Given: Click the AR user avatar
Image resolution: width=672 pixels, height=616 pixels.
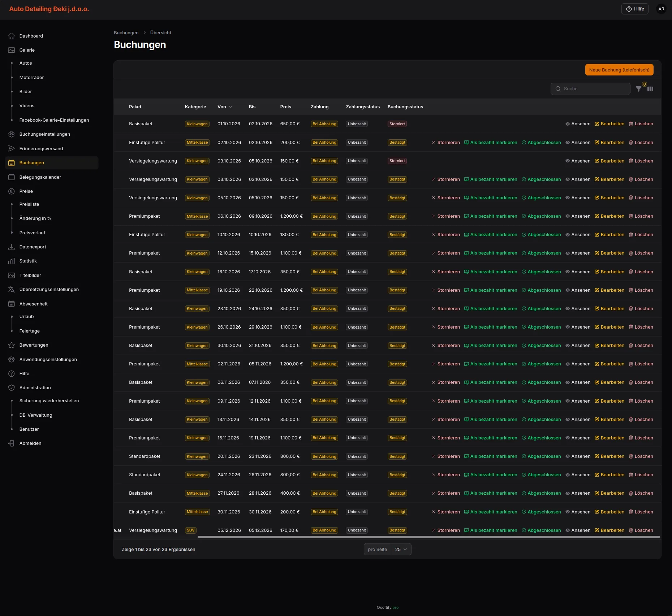Looking at the screenshot, I should coord(661,9).
